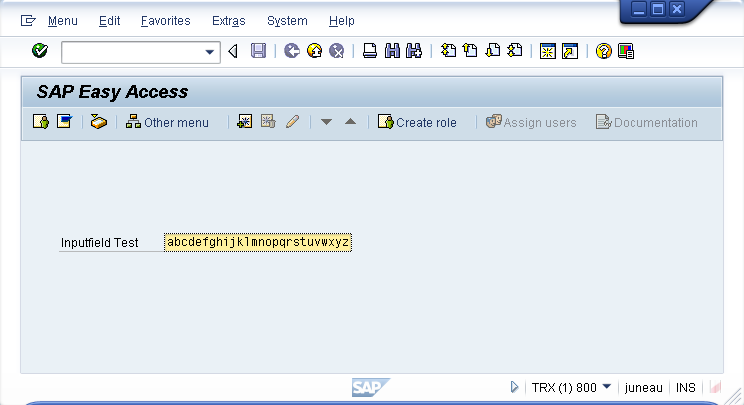The image size is (744, 405).
Task: Click the Add to Favorites icon
Action: tap(244, 122)
